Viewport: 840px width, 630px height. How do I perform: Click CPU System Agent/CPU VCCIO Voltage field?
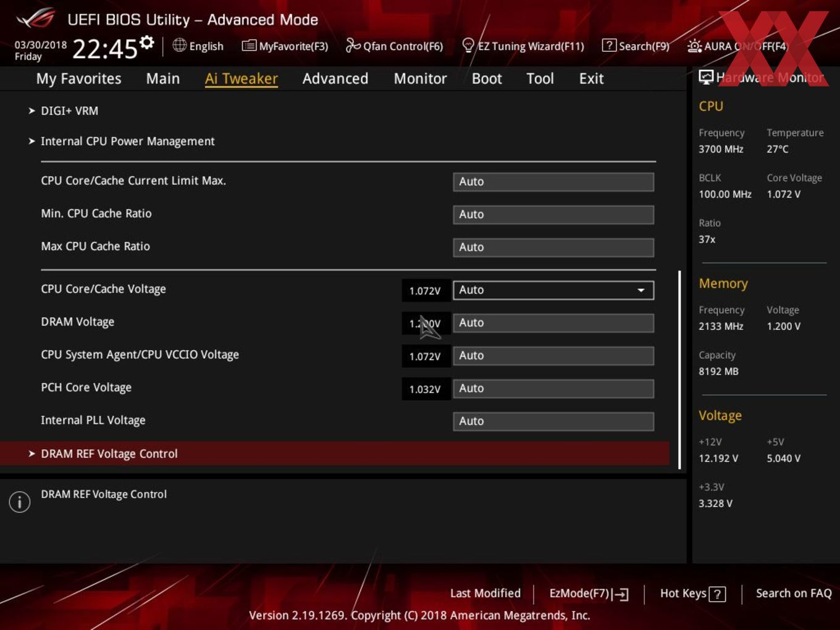point(553,355)
